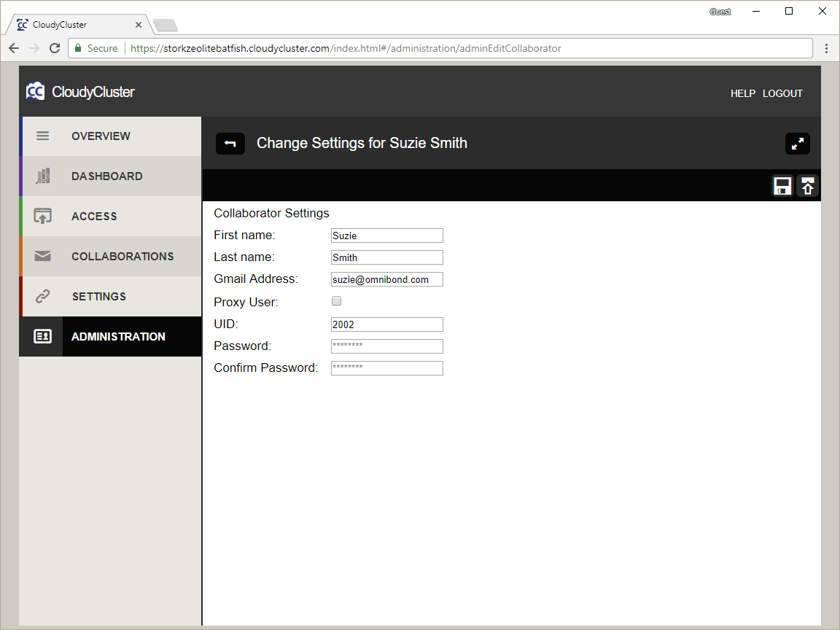The width and height of the screenshot is (840, 630).
Task: Select the CloudyCluster browser tab
Action: coord(78,25)
